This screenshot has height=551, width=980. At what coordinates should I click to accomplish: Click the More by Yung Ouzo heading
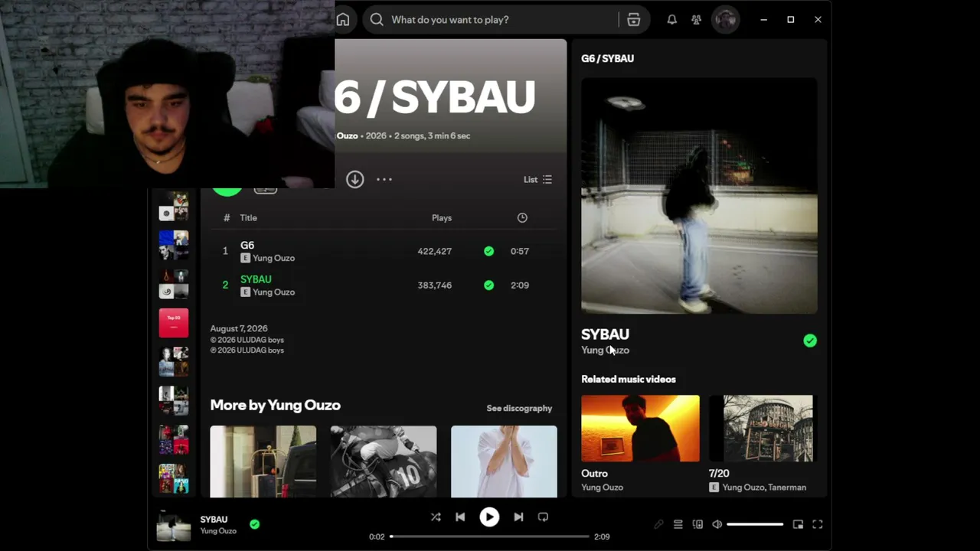click(x=275, y=406)
